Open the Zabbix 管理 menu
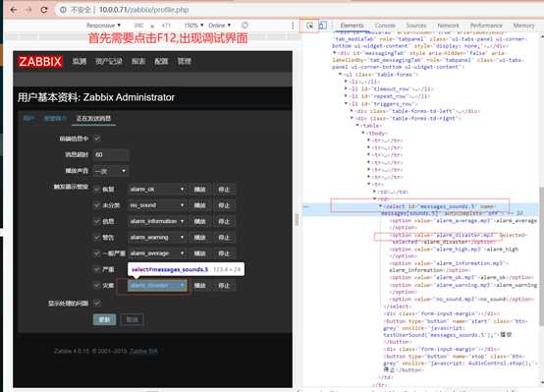544x392 pixels. [185, 62]
